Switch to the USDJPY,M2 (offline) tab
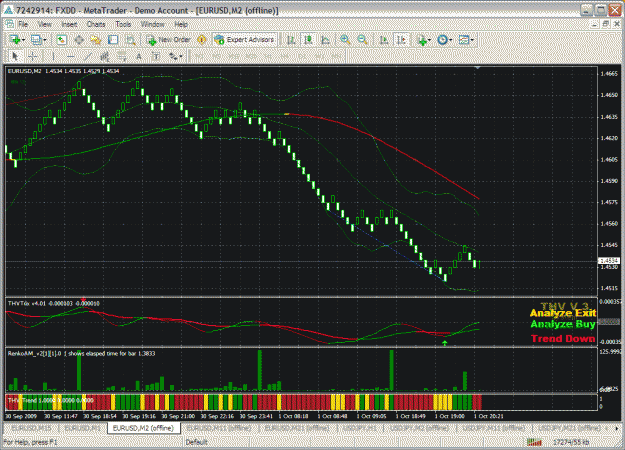Image resolution: width=625 pixels, height=450 pixels. 419,428
